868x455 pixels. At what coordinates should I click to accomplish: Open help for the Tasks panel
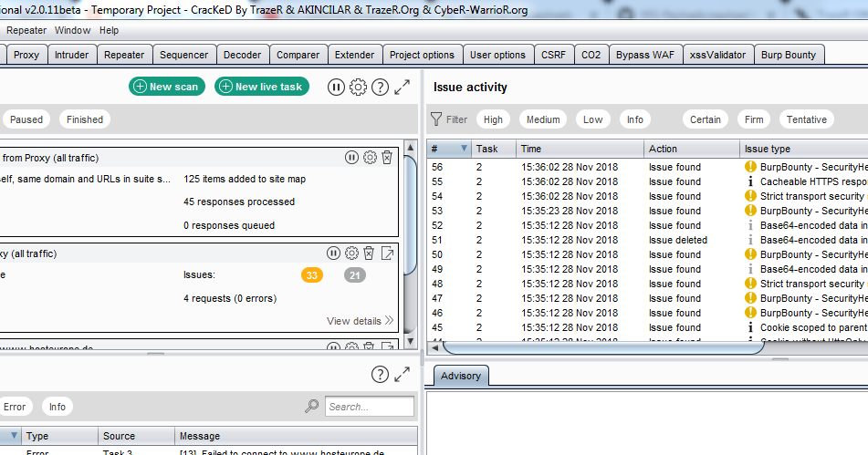tap(380, 87)
